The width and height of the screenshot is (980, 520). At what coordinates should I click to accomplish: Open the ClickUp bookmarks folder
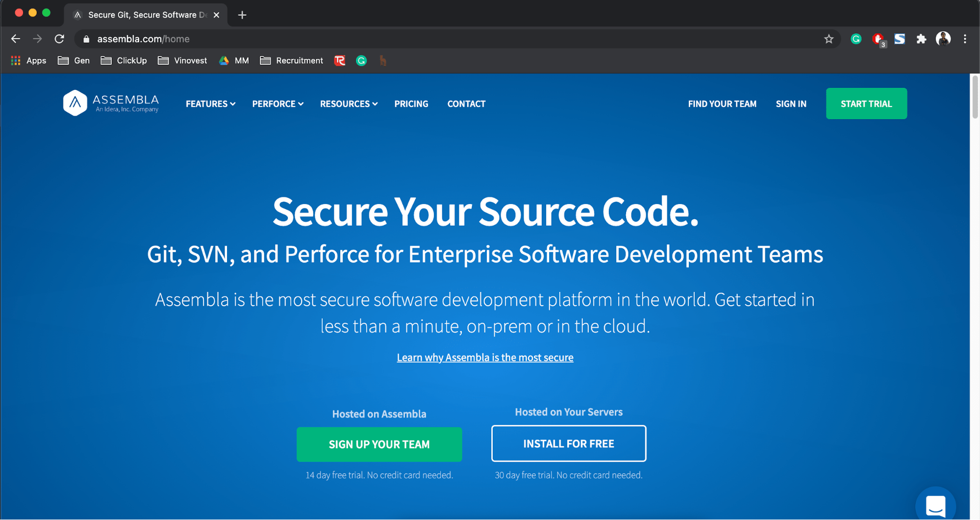point(124,60)
